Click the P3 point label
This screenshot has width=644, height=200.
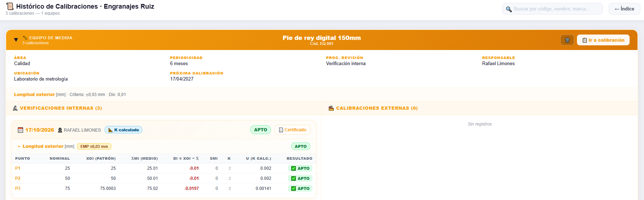[x=18, y=188]
